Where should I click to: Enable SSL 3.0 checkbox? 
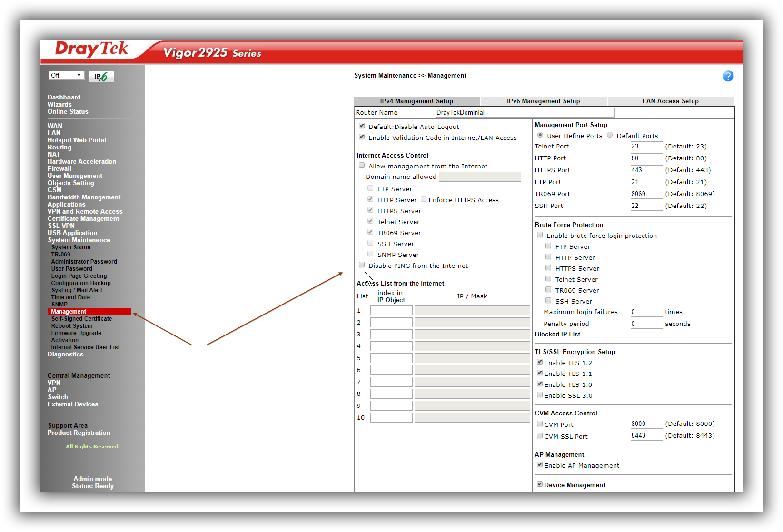540,395
